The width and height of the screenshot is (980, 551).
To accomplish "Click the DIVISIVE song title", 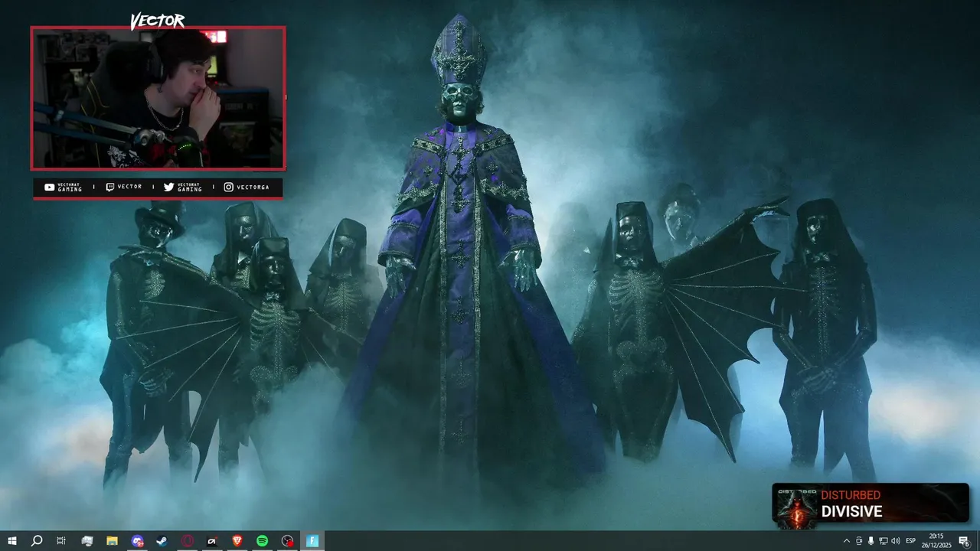I will 851,512.
